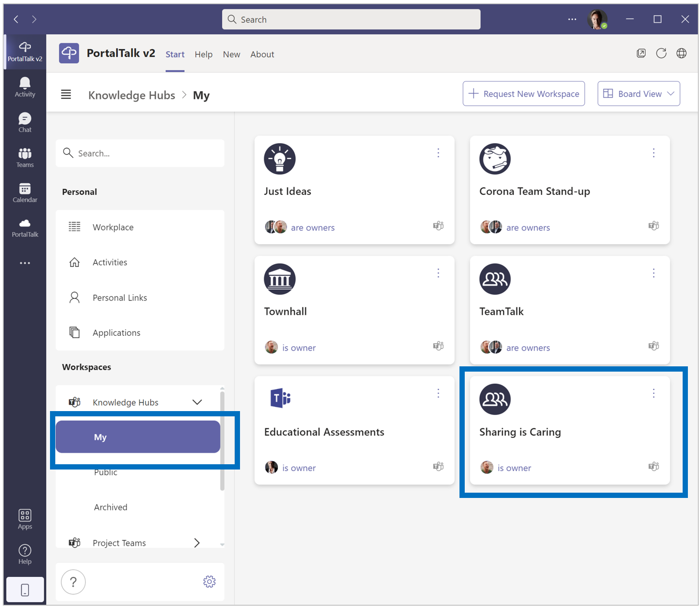Click 'is owner' on Educational Assessments card
The image size is (700, 609).
point(299,468)
